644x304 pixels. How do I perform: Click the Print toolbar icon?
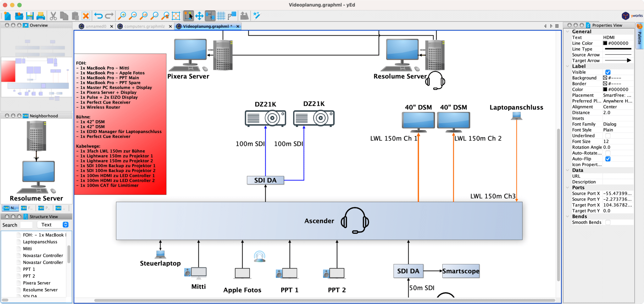click(41, 16)
